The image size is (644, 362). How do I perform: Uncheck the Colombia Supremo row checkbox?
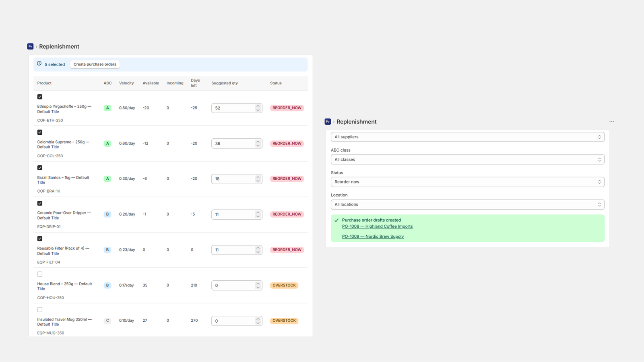point(40,132)
